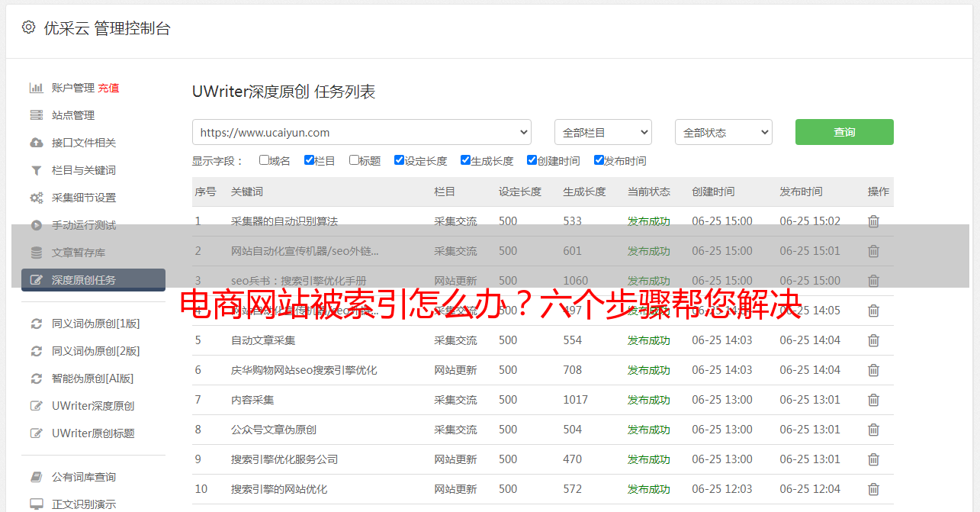Delete the 公众号文章伪原创 task via trash icon
Image resolution: width=980 pixels, height=512 pixels.
873,430
